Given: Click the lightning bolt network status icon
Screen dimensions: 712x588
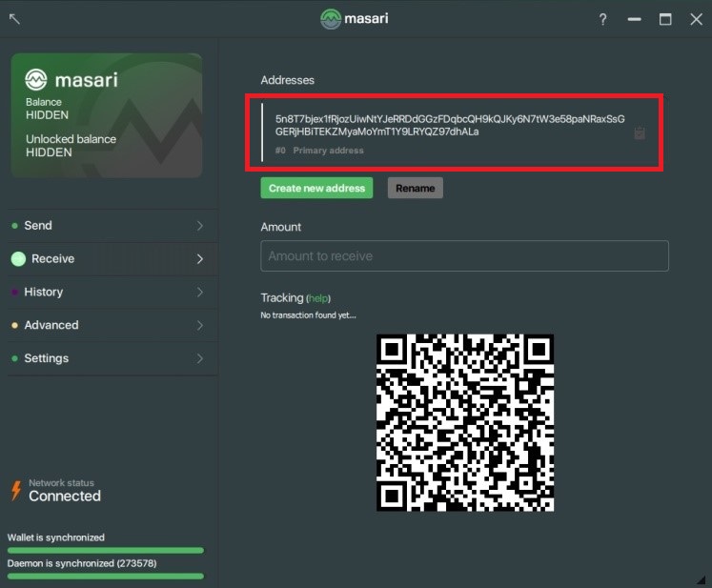Looking at the screenshot, I should point(16,491).
